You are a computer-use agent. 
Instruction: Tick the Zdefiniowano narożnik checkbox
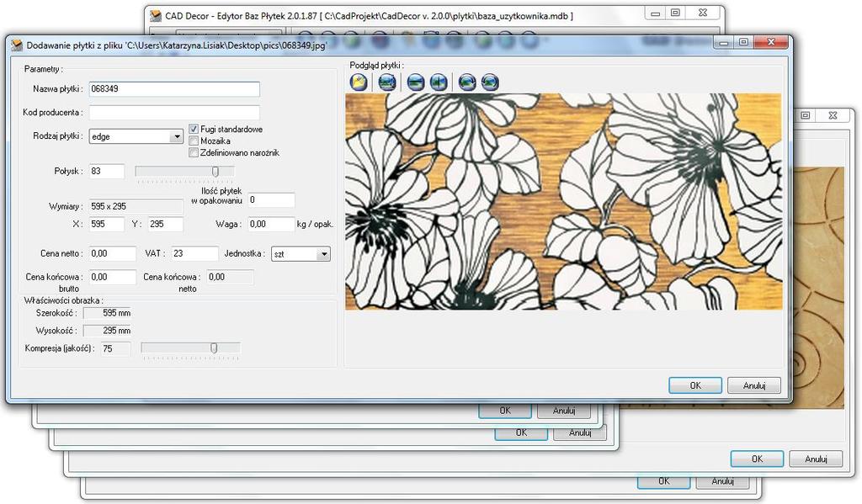click(x=194, y=152)
